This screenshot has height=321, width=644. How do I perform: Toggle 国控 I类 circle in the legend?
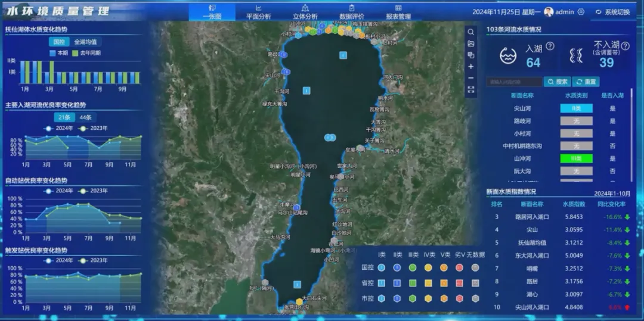tap(381, 268)
